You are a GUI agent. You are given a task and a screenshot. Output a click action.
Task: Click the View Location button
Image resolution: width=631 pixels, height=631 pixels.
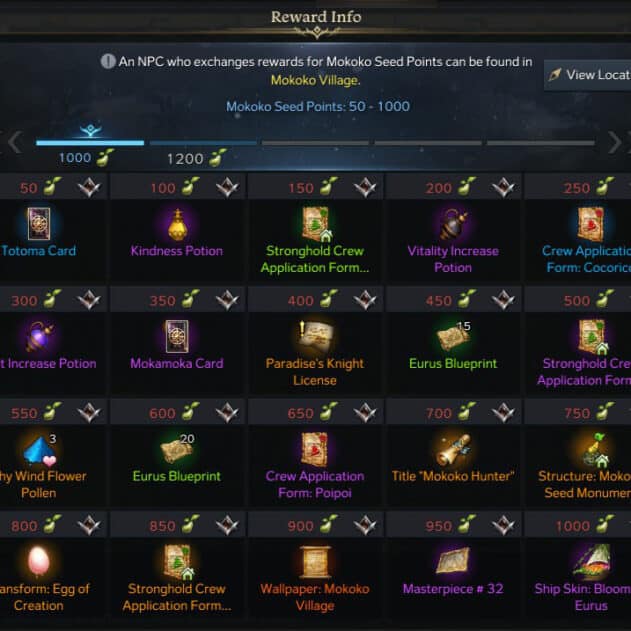(588, 75)
